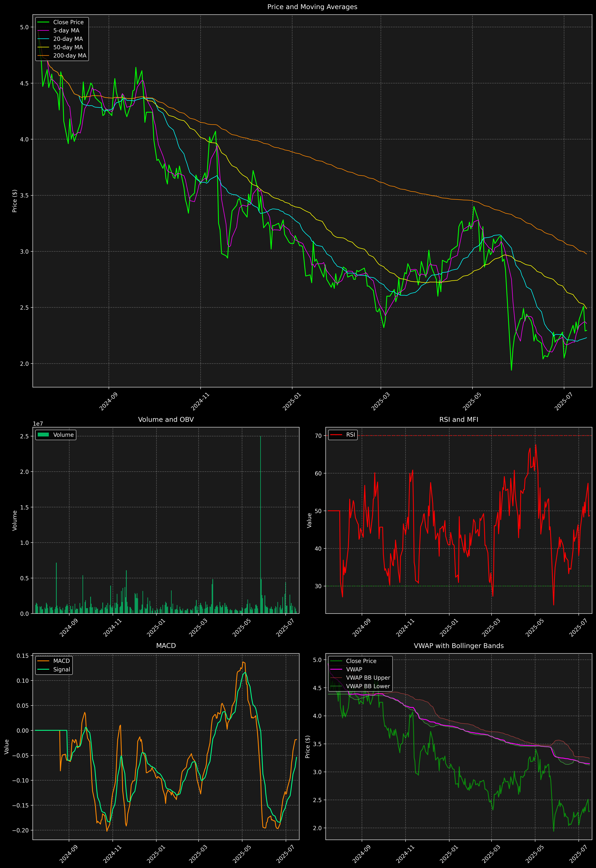Select the '200-day MA' legend entry
The image size is (596, 868).
[x=70, y=56]
